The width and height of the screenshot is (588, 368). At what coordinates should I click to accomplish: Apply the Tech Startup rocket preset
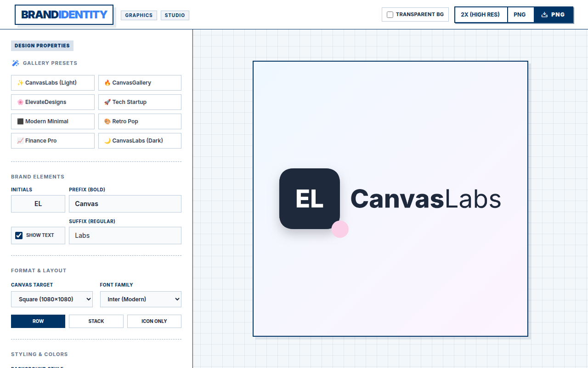click(x=140, y=102)
